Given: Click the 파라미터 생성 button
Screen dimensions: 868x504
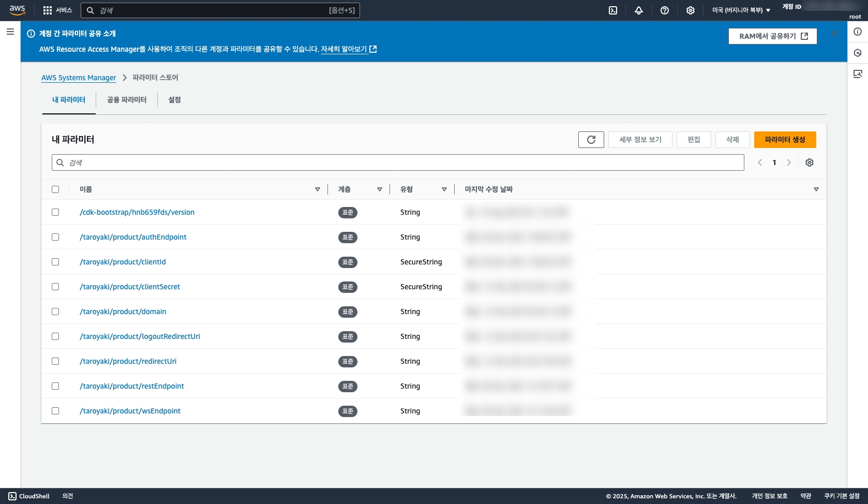Looking at the screenshot, I should click(x=785, y=140).
